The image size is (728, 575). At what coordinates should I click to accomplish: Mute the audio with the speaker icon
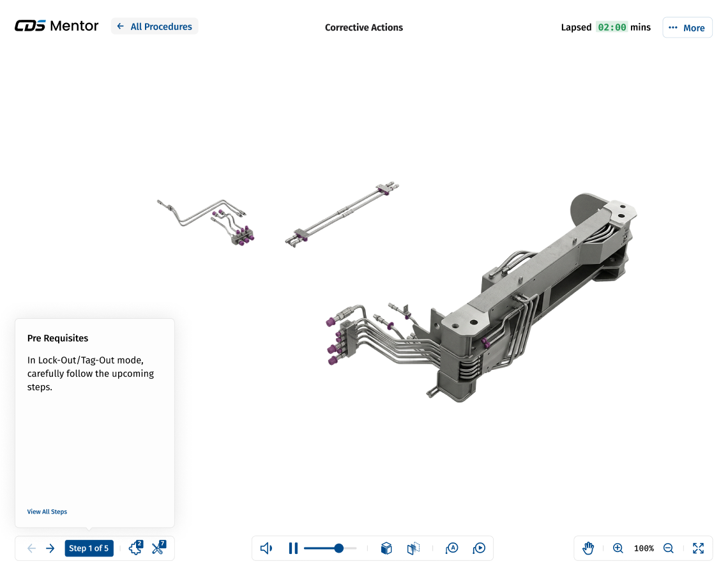pyautogui.click(x=266, y=548)
